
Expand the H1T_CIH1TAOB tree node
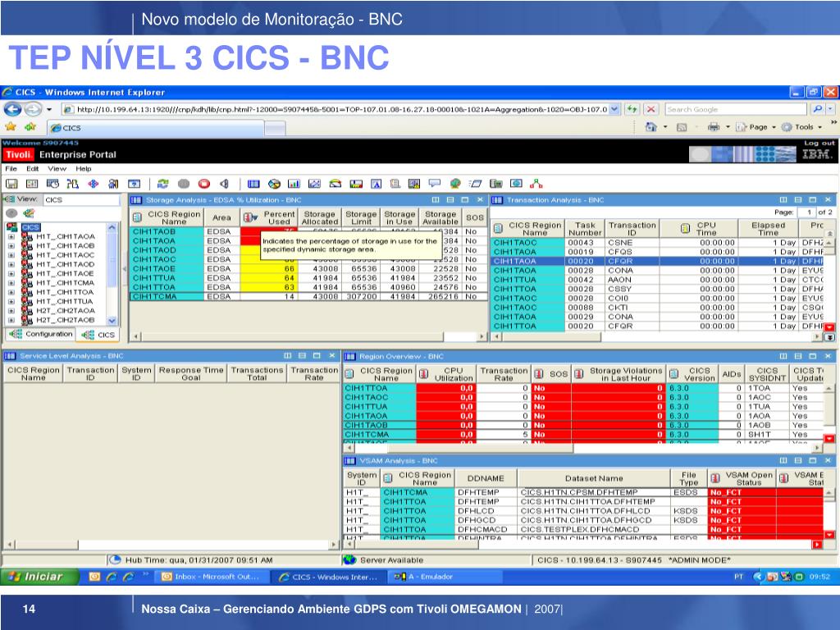(x=11, y=246)
